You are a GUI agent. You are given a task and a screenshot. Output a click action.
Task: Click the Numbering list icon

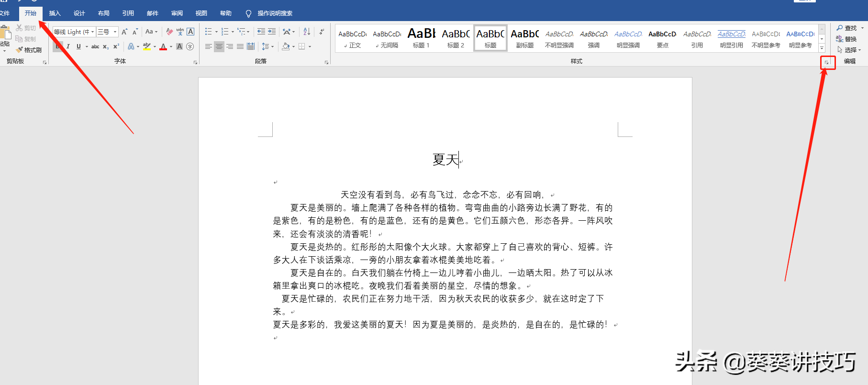coord(225,32)
